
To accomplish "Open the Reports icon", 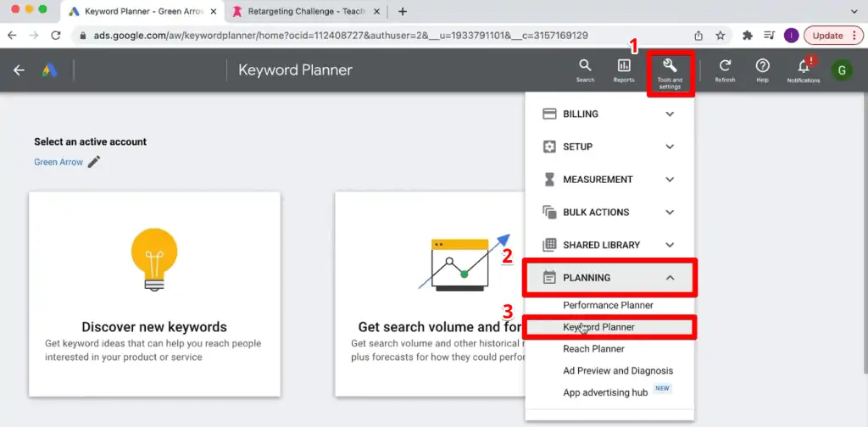I will click(624, 66).
